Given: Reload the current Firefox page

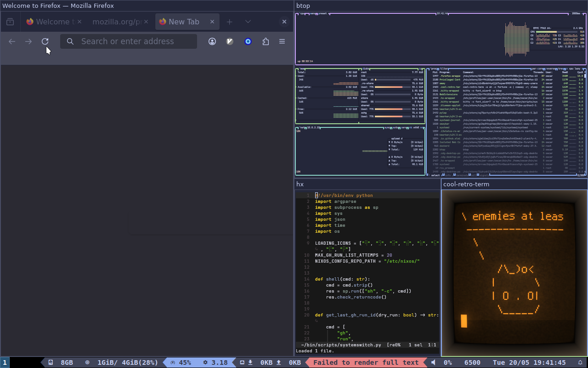Looking at the screenshot, I should click(45, 41).
